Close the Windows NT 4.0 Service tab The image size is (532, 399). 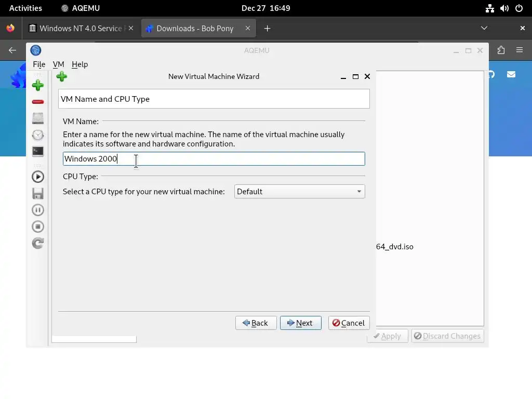click(131, 28)
